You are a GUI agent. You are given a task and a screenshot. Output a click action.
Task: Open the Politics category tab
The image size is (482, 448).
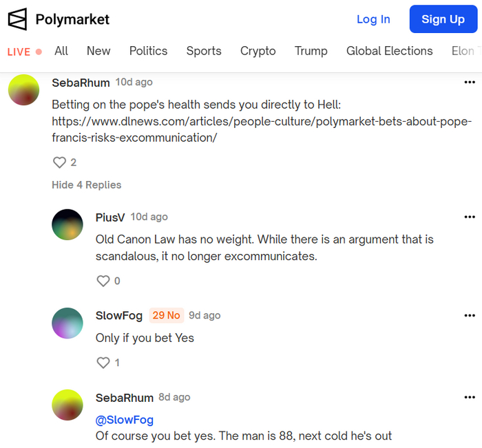tap(148, 51)
